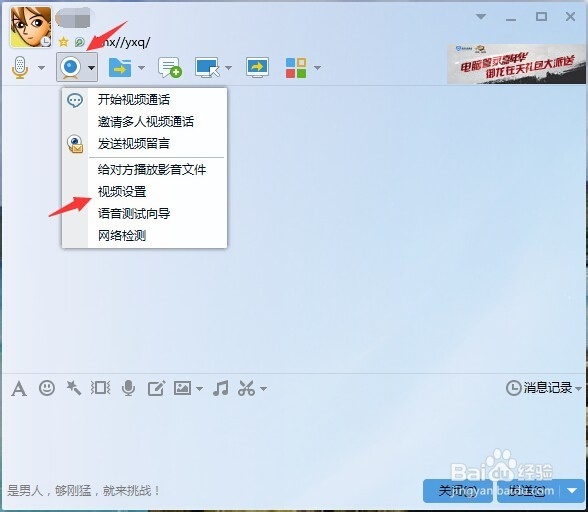Choose 给对方播放影音文件 option
The image size is (588, 512).
tap(144, 170)
